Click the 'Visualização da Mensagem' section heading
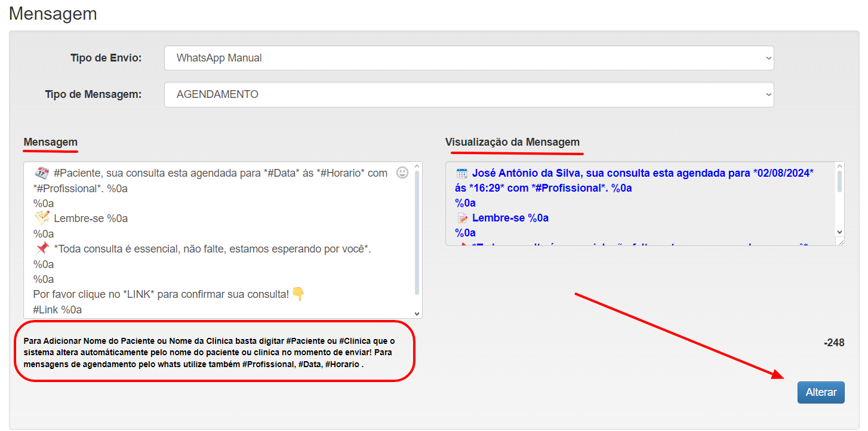 click(x=512, y=142)
